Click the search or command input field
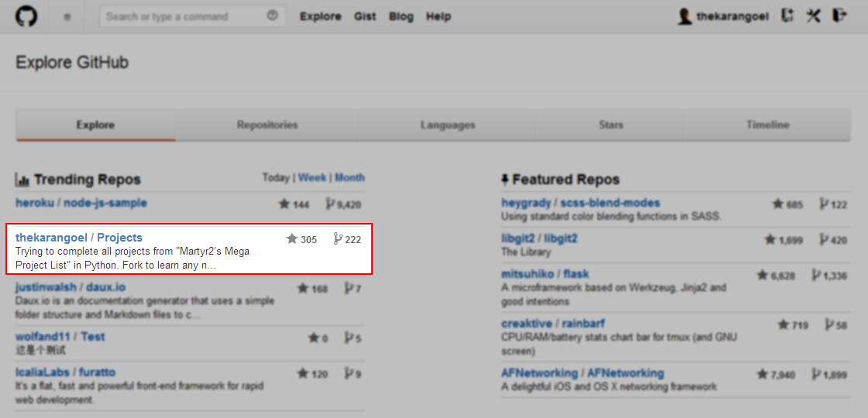This screenshot has height=418, width=868. [x=193, y=16]
